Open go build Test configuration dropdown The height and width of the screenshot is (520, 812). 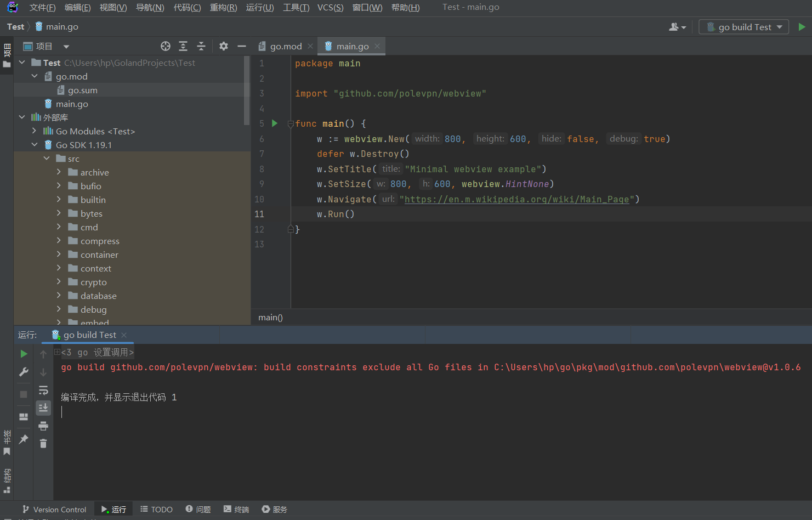point(743,27)
